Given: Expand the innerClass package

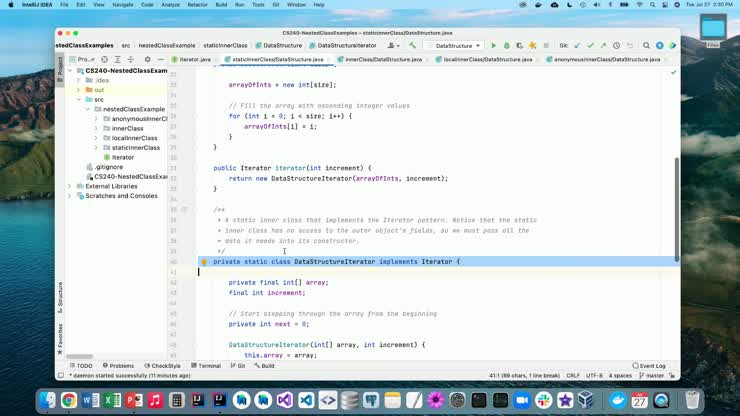Looking at the screenshot, I should point(96,128).
